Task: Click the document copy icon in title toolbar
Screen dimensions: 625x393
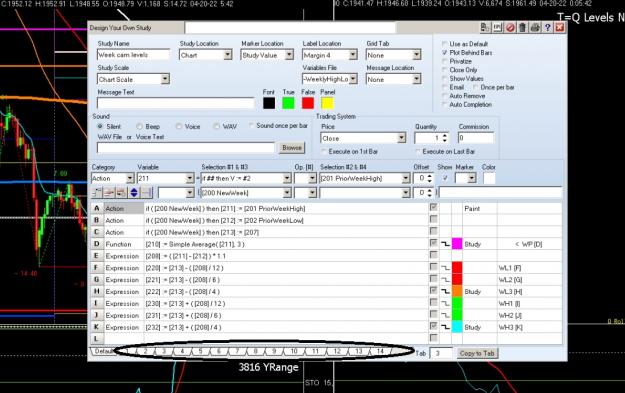Action: [485, 28]
